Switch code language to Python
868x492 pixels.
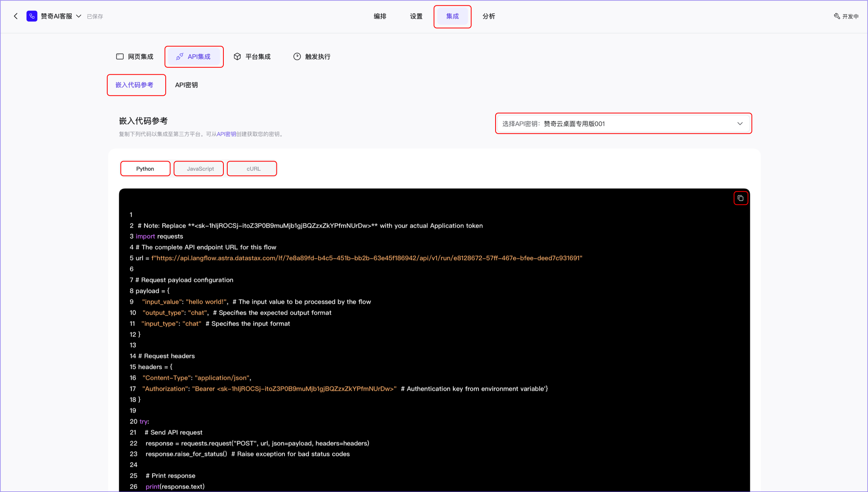pyautogui.click(x=145, y=169)
